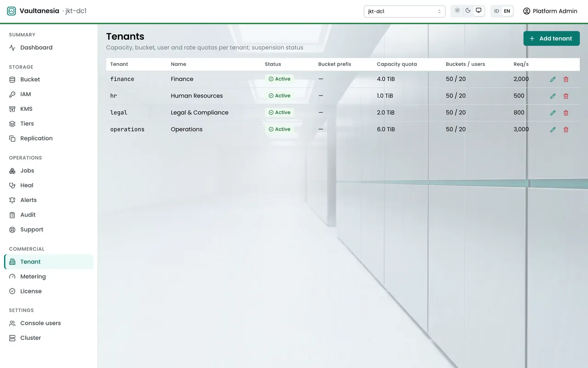This screenshot has height=368, width=588.
Task: Click the 'Human Resources' name cell
Action: [x=197, y=96]
